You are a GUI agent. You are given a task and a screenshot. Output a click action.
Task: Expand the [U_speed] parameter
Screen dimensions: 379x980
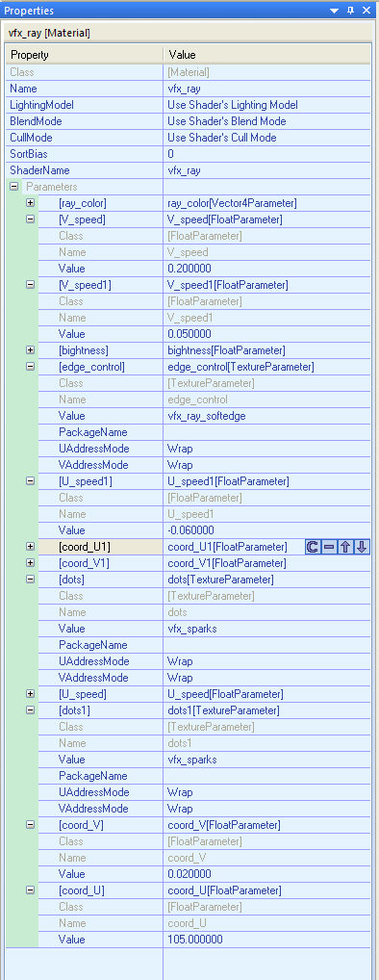click(30, 694)
